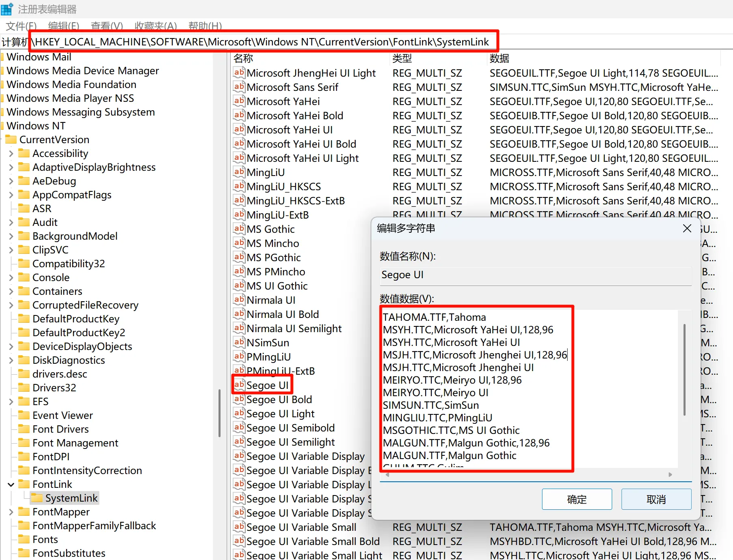Click the string icon beside Segoe UI Variable Small

(x=239, y=527)
